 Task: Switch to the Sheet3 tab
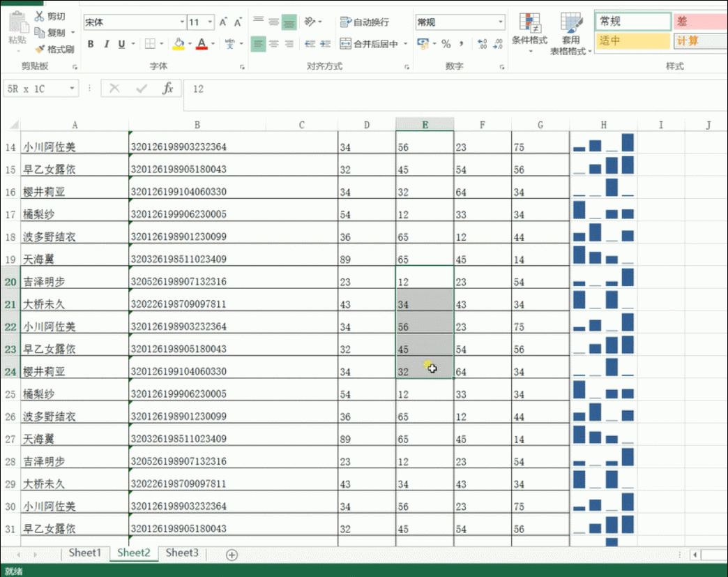[182, 553]
